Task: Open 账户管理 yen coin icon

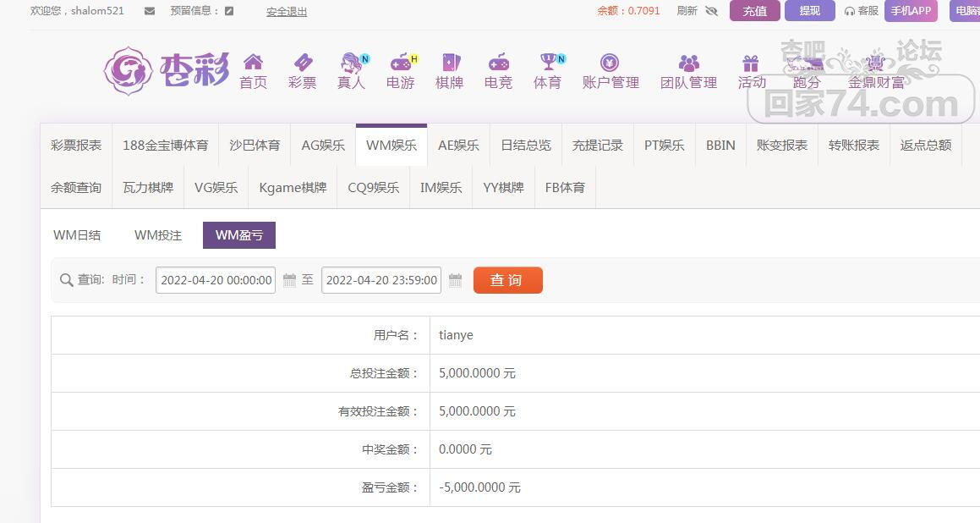Action: [x=610, y=63]
